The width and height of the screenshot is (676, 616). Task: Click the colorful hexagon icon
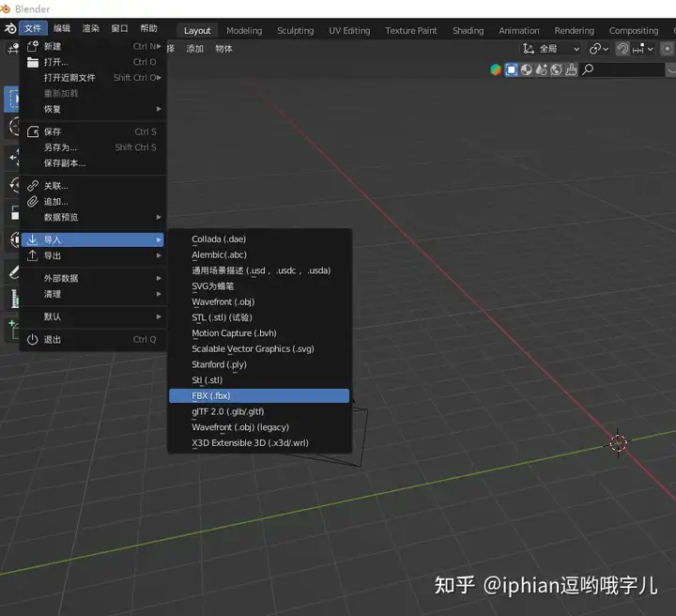pos(496,69)
